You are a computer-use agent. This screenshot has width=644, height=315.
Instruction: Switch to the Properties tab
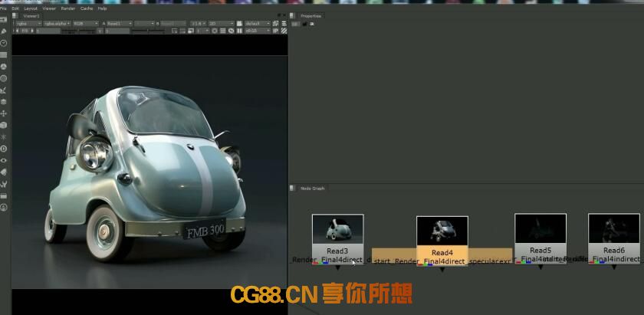point(310,16)
